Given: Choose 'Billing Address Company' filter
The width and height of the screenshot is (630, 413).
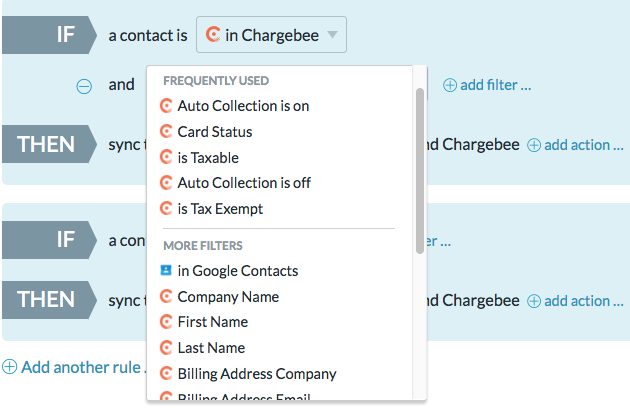Looking at the screenshot, I should pyautogui.click(x=257, y=374).
